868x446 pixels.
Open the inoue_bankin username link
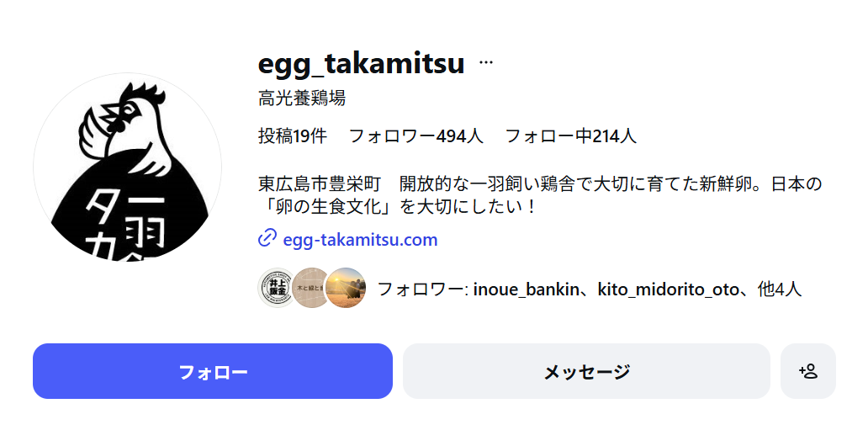coord(527,289)
